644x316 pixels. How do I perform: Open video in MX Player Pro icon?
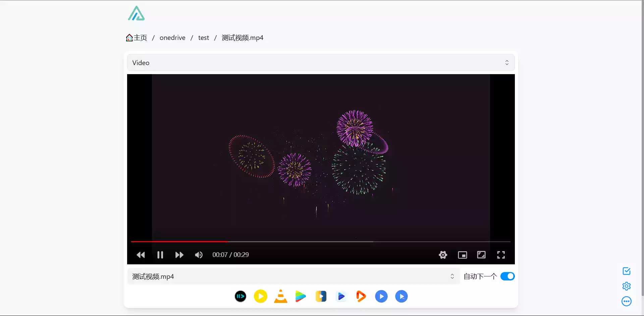pos(401,296)
